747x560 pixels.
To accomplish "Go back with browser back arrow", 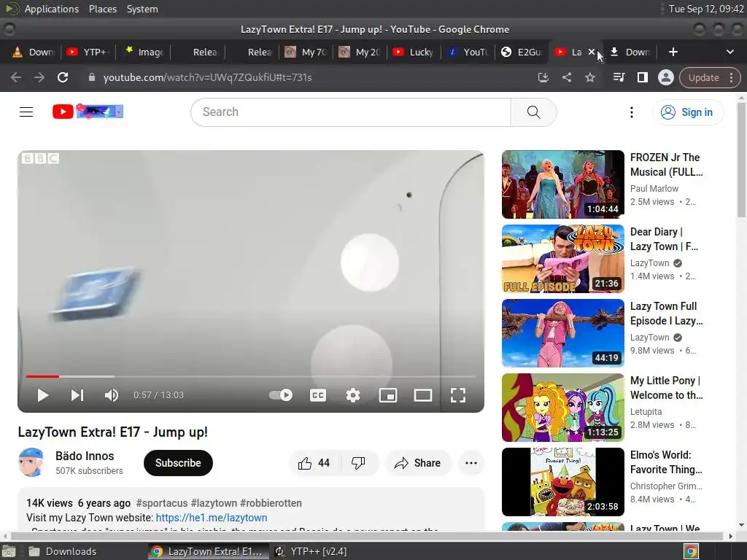I will click(16, 77).
